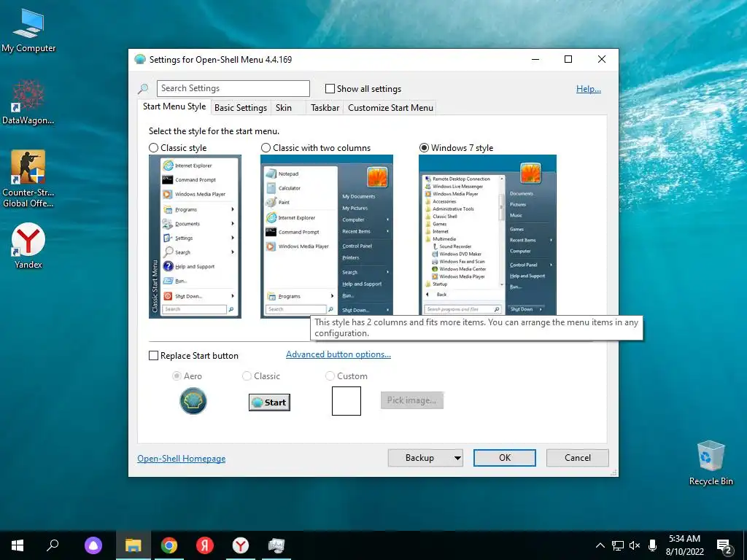747x560 pixels.
Task: Click the Open-Shell title bar shell icon
Action: tap(140, 60)
